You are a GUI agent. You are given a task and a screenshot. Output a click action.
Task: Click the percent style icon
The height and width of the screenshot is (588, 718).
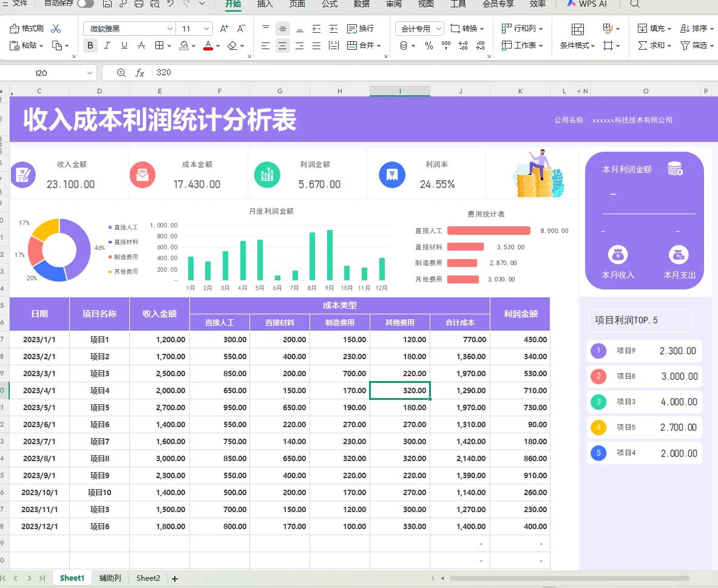pos(429,46)
